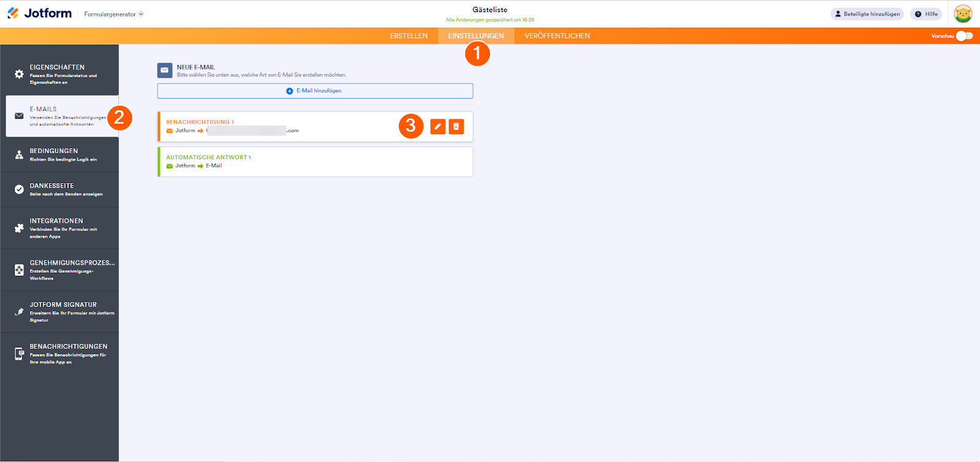
Task: Click the envelope icon in Benachrichtigung 1 row
Action: [x=170, y=131]
